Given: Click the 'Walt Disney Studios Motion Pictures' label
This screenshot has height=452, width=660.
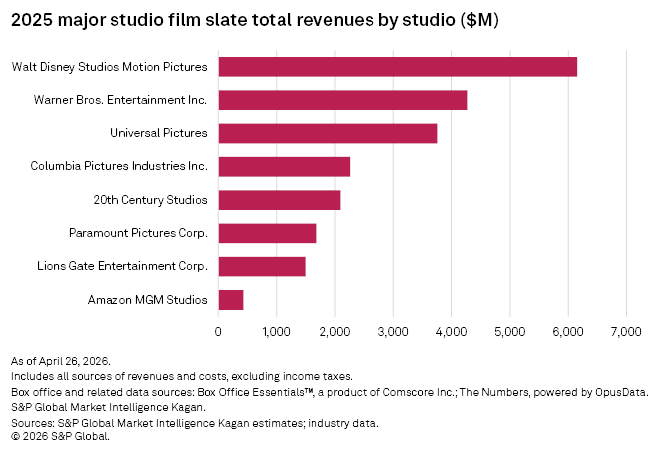Looking at the screenshot, I should pyautogui.click(x=109, y=67).
